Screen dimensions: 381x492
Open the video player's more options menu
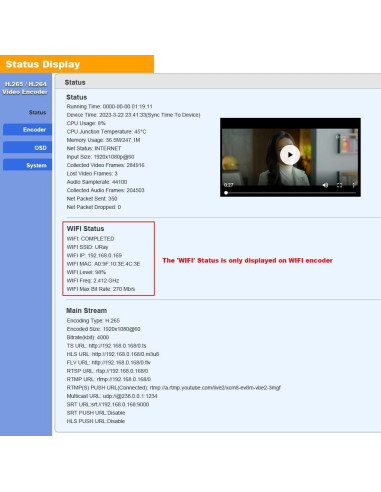point(353,185)
